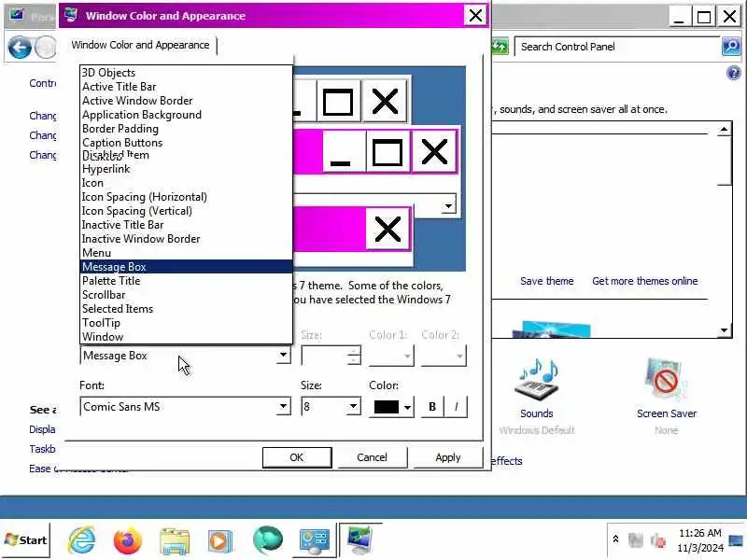
Task: Click 'Get more themes online' link
Action: (x=645, y=281)
